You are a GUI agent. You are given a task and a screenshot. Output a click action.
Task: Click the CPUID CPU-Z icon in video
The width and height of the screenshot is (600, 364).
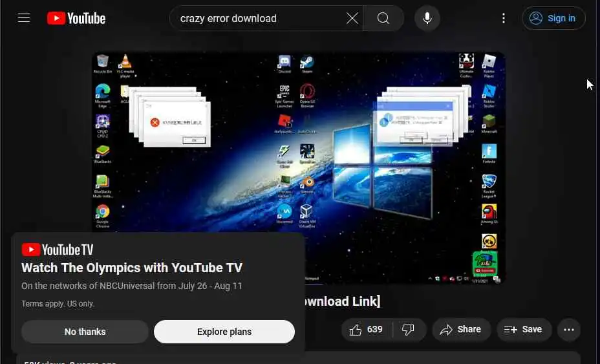click(103, 126)
